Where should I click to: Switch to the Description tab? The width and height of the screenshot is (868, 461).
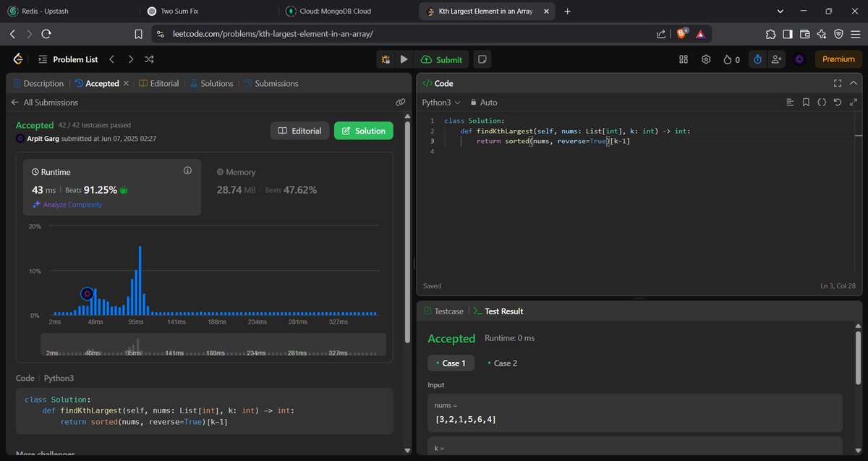click(x=38, y=83)
